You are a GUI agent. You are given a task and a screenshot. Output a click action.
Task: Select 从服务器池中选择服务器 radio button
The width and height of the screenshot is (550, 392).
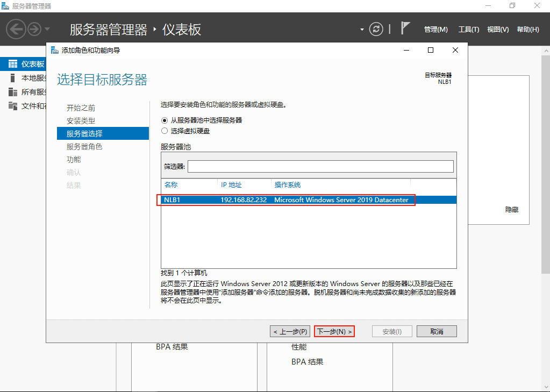point(165,120)
